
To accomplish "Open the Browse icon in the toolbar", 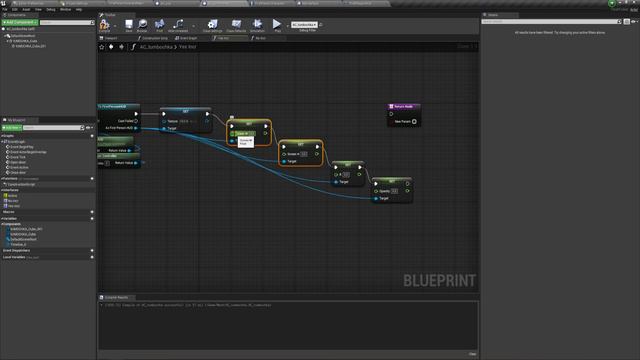I will tap(142, 24).
